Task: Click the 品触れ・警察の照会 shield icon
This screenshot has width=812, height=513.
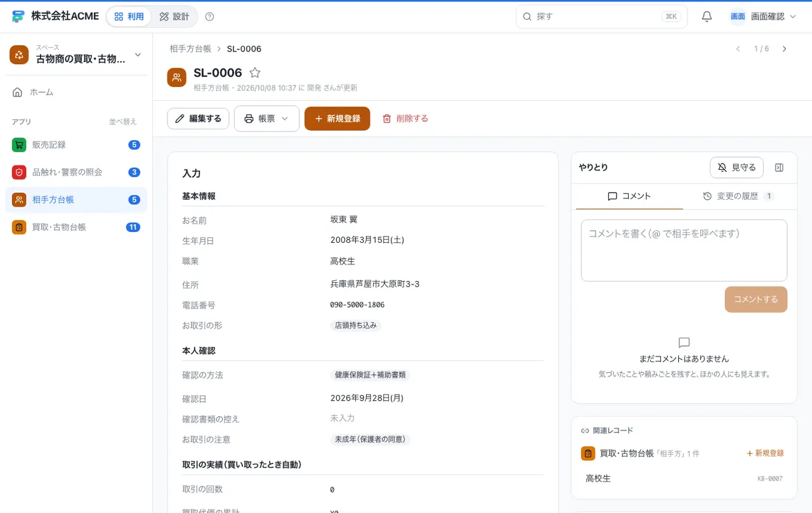Action: 19,172
